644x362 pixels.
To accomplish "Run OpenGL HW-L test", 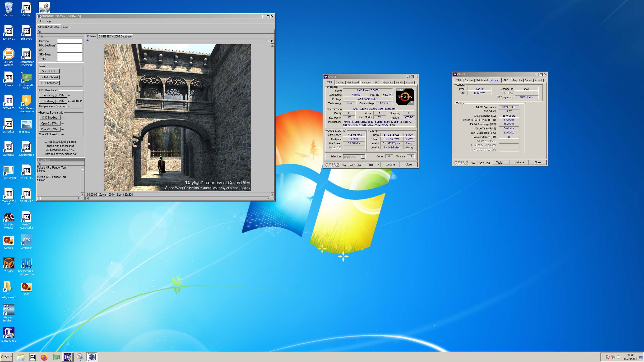I will pyautogui.click(x=50, y=129).
